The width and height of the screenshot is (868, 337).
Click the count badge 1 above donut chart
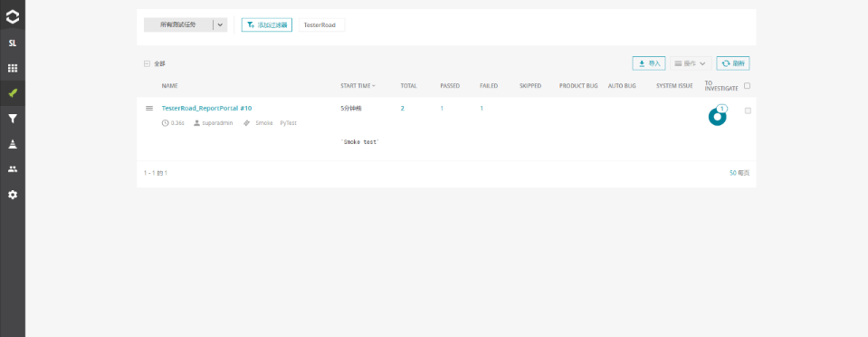coord(722,108)
